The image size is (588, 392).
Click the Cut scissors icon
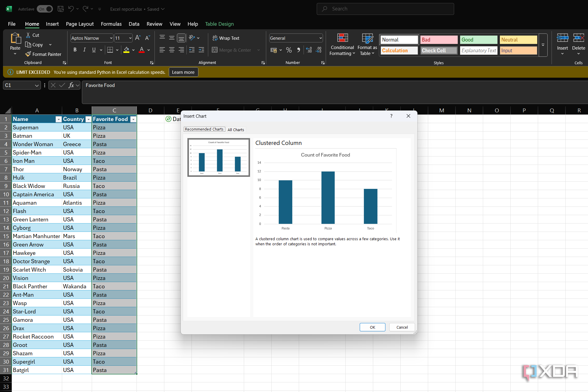click(28, 35)
